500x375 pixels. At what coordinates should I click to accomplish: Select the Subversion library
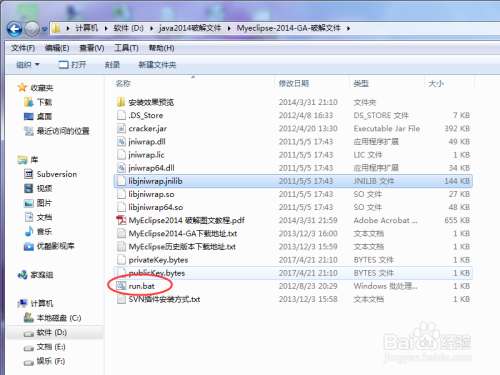(x=51, y=174)
